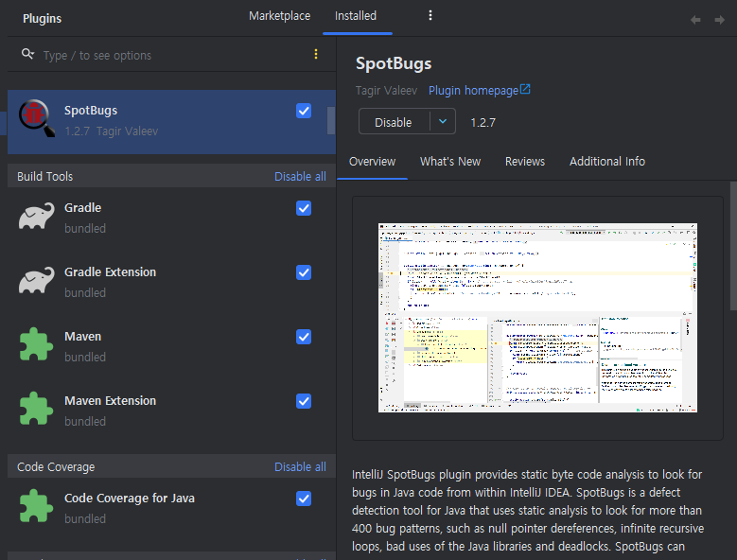The height and width of the screenshot is (560, 737).
Task: Open the Overview tab
Action: [372, 162]
